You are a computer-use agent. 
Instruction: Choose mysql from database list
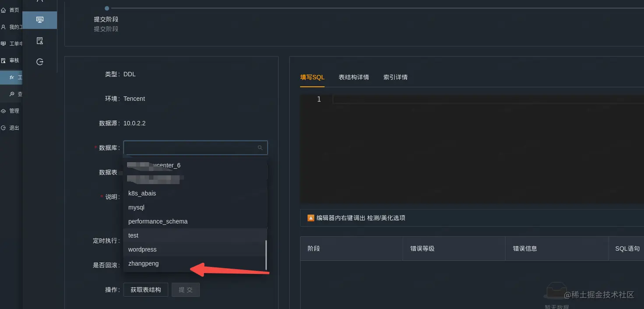[195, 207]
